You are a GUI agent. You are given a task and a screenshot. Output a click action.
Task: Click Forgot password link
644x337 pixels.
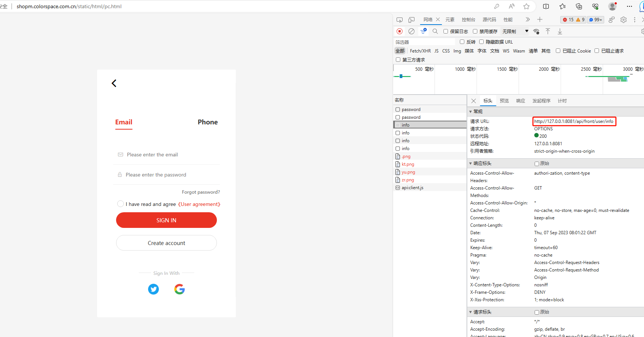201,192
